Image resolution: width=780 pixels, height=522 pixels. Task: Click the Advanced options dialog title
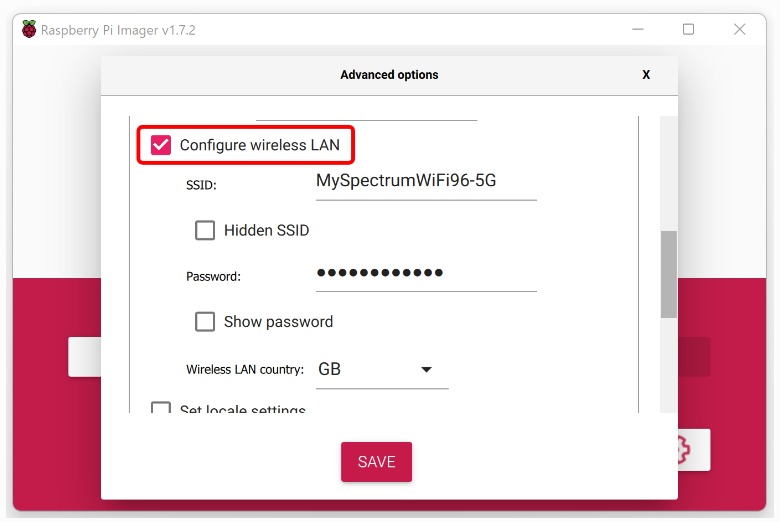click(x=389, y=75)
